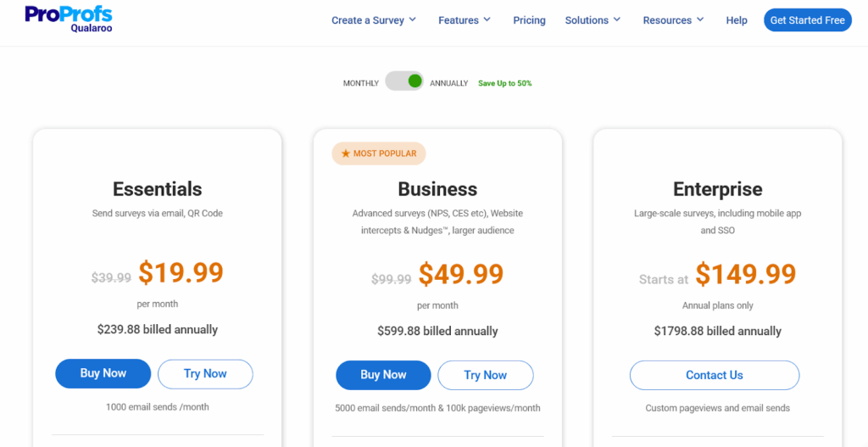Click the Get Started Free button

click(807, 20)
